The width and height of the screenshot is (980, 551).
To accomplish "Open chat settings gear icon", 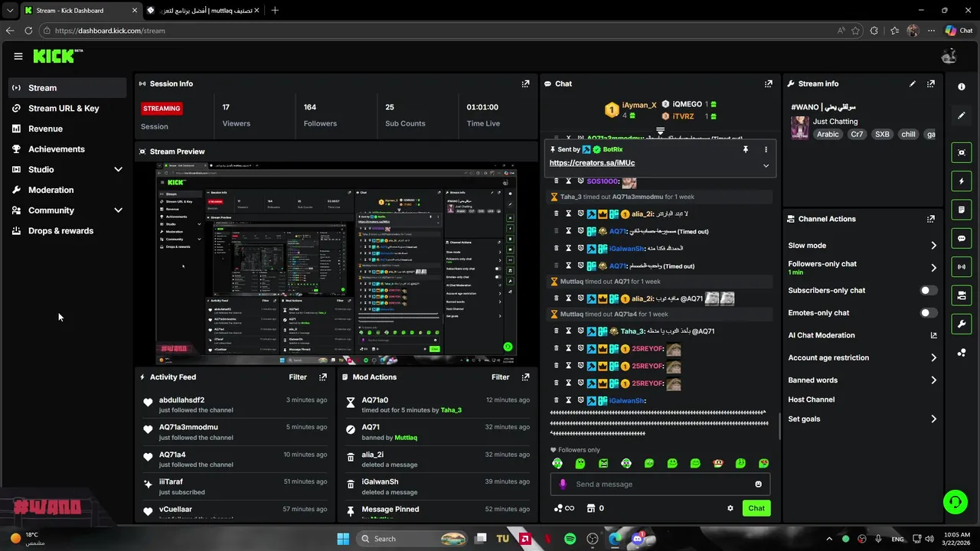I will 730,508.
